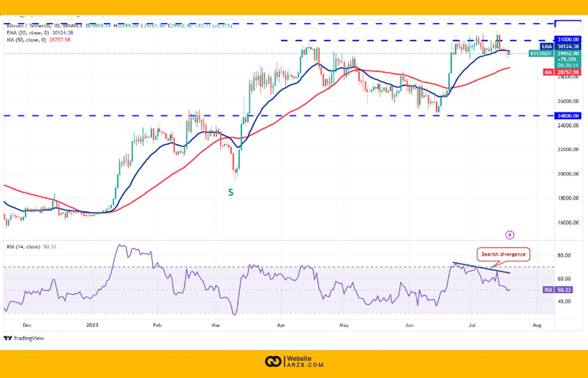Click the BTCUSDT symbol tag on price axis
The height and width of the screenshot is (378, 588).
click(x=541, y=53)
